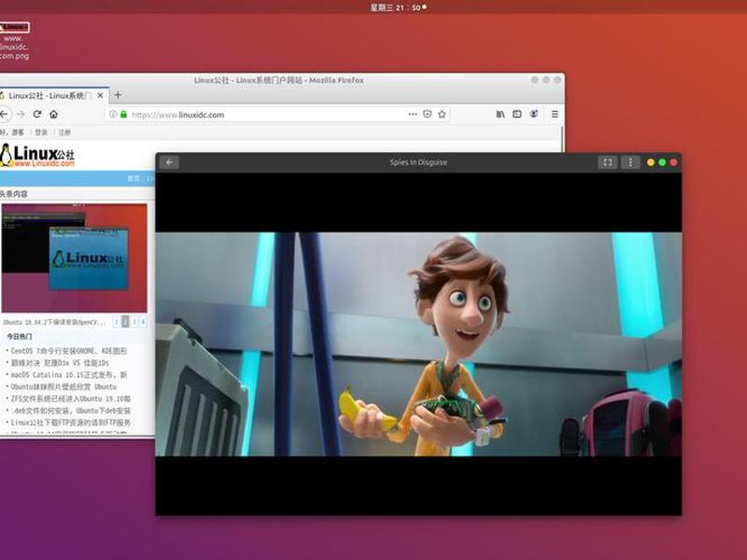Image resolution: width=747 pixels, height=560 pixels.
Task: Open the Linux公社下载FTP资源 article link
Action: coord(71,423)
